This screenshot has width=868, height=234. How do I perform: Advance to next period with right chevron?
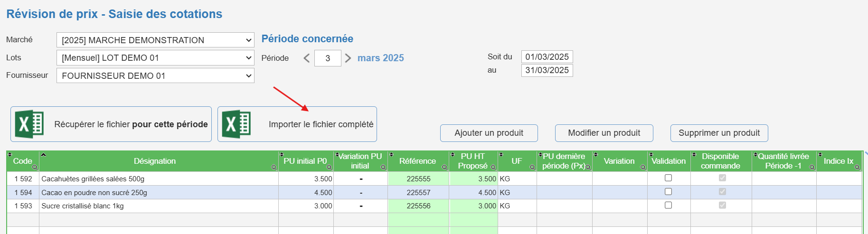coord(348,58)
